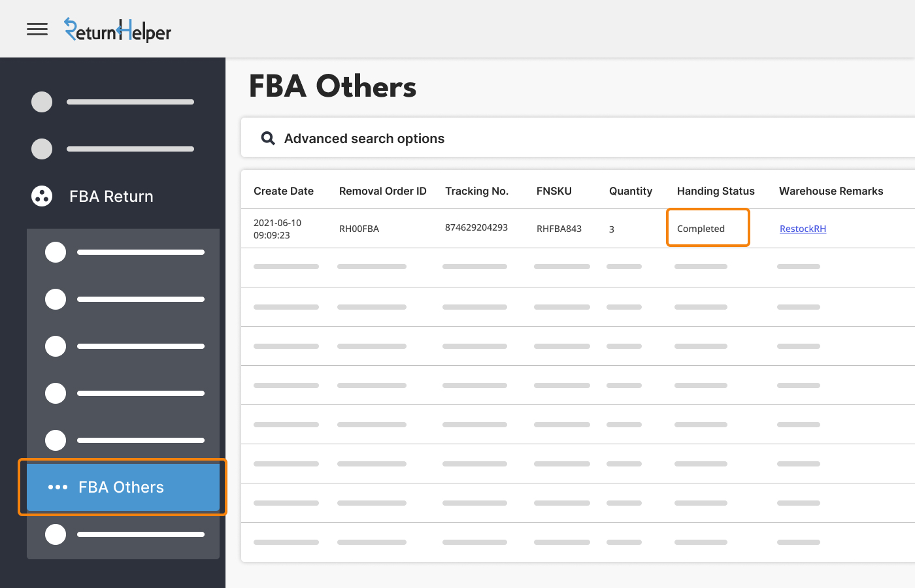The image size is (915, 588).
Task: Click the second gray circle sidebar icon
Action: coord(42,149)
